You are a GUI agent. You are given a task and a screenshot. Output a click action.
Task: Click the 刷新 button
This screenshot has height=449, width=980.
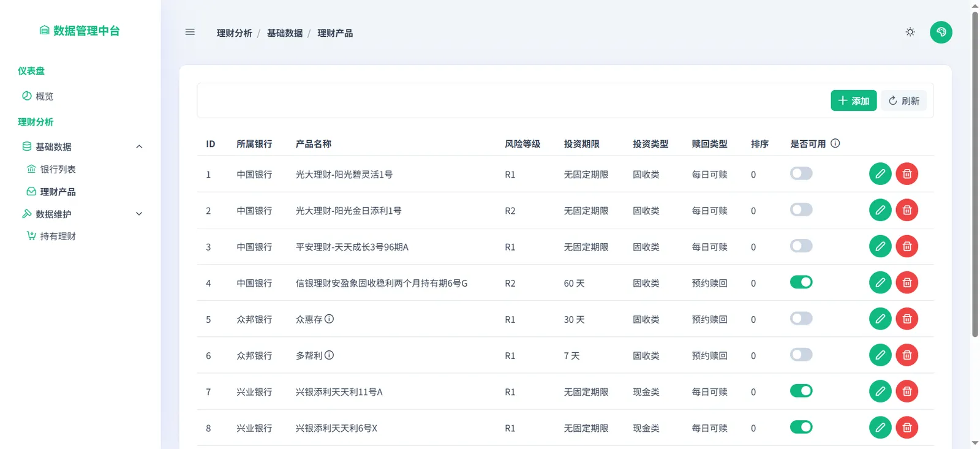tap(904, 100)
